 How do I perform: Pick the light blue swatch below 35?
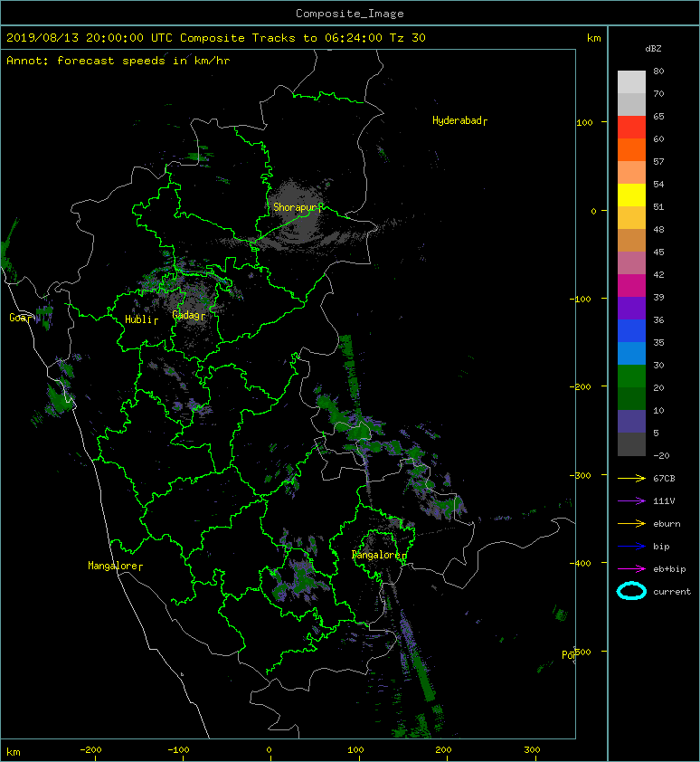pos(631,353)
